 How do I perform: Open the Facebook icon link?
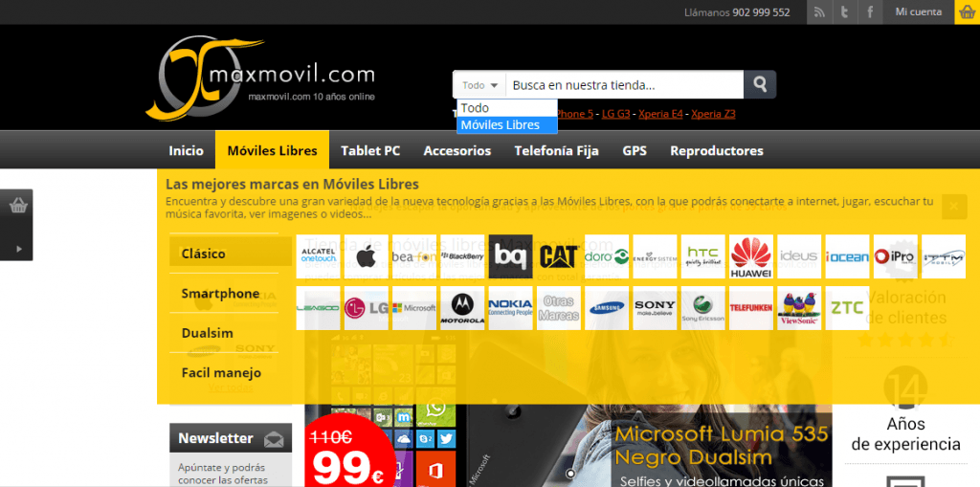point(870,12)
